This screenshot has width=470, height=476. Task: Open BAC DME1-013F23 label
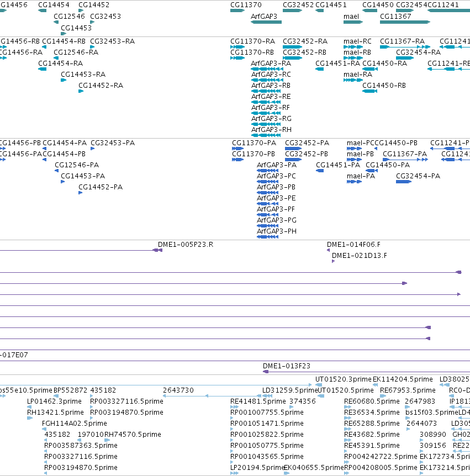pos(287,366)
